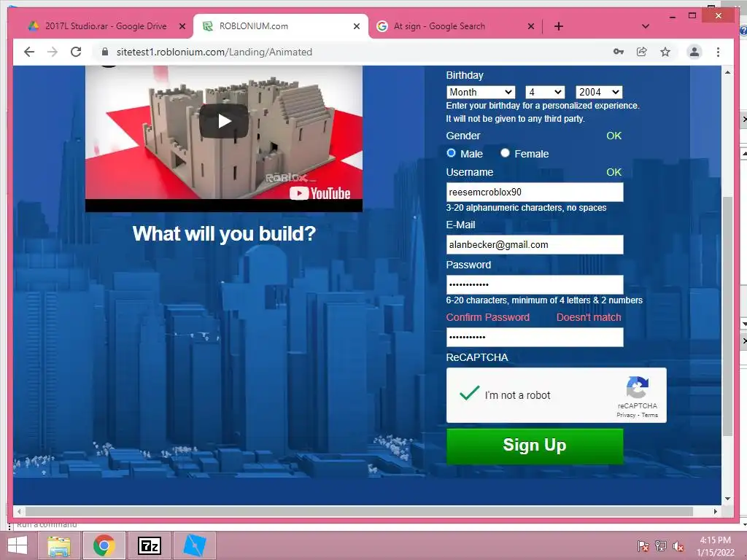Image resolution: width=747 pixels, height=560 pixels.
Task: Click the Action Center flag tray icon
Action: (643, 545)
